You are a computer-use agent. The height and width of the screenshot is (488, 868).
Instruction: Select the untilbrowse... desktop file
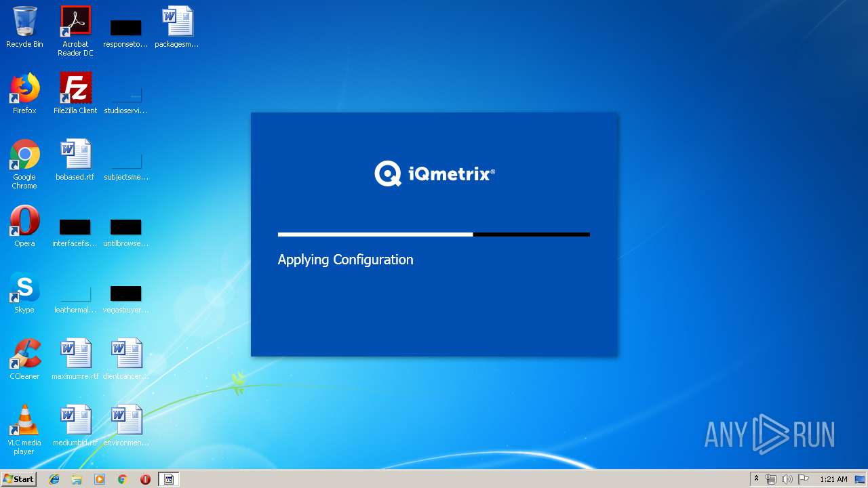[x=125, y=232]
